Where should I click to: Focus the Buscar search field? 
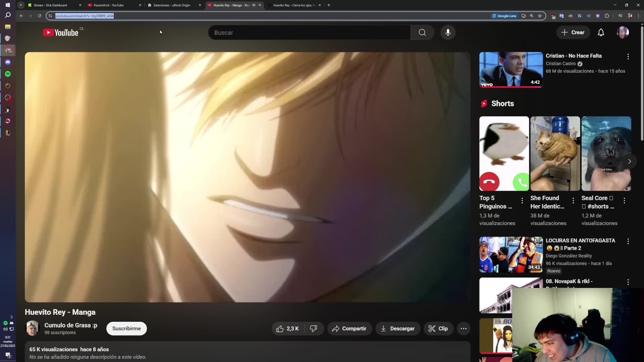pyautogui.click(x=309, y=33)
